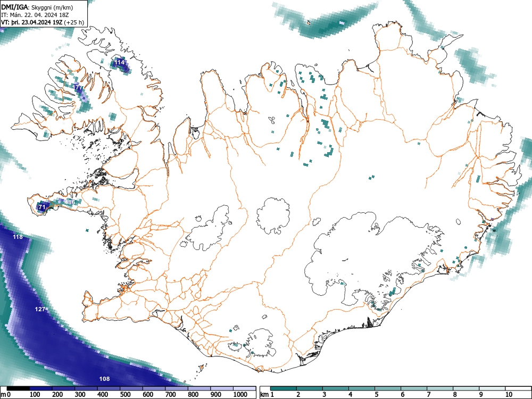Viewport: 532px width, 399px height.
Task: Click the '400' label on the meter scale
Action: 103,394
